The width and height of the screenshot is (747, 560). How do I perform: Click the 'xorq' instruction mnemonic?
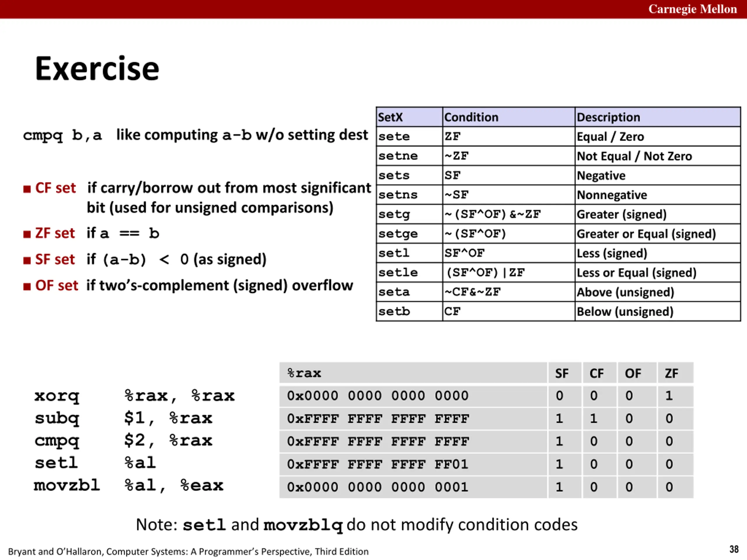tap(57, 396)
